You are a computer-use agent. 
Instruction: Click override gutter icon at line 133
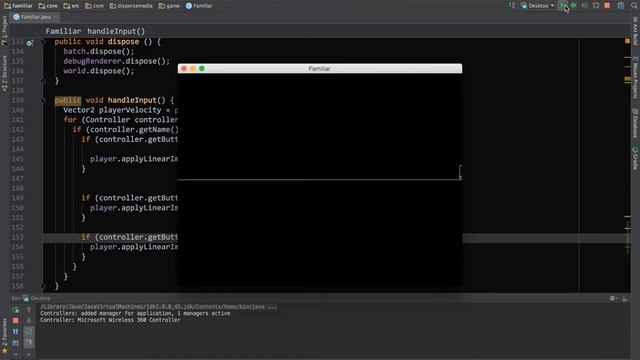click(x=29, y=42)
